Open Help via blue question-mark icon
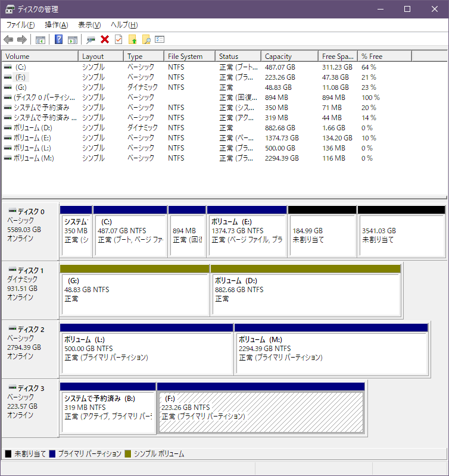The image size is (449, 476). coord(58,39)
